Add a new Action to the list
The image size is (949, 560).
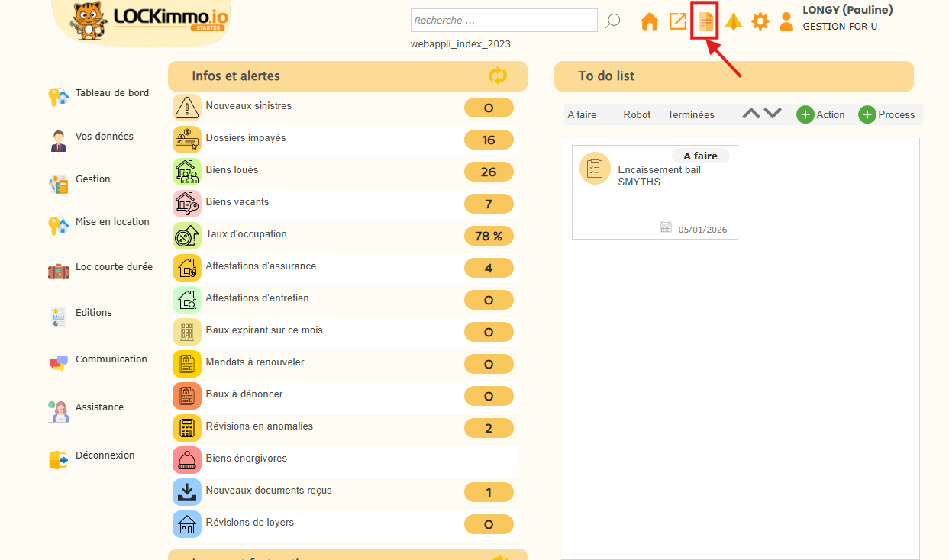[821, 114]
